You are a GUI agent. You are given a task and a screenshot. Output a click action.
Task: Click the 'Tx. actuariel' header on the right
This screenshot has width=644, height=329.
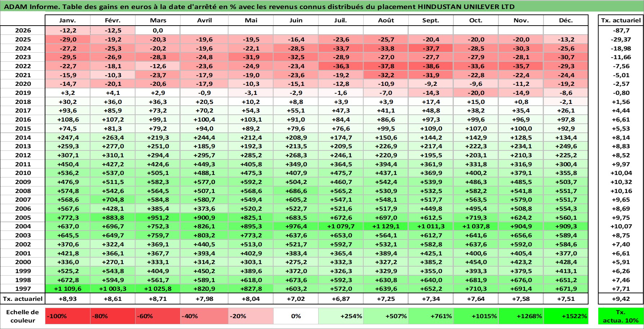pos(621,21)
